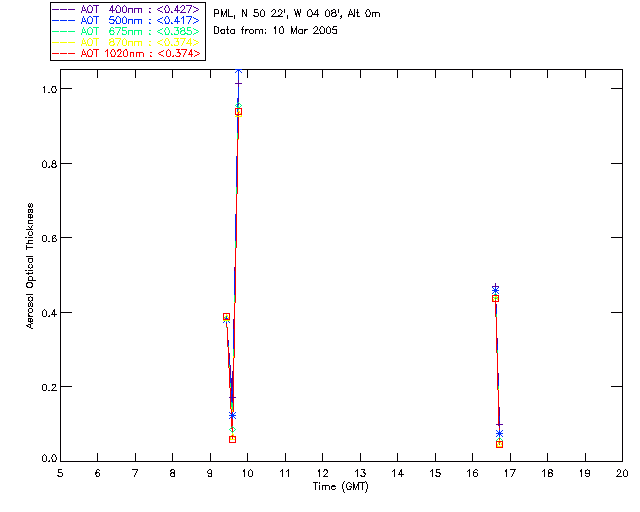Click the red square marker at 0.39 before 9:30
Image resolution: width=640 pixels, height=512 pixels.
coord(227,316)
